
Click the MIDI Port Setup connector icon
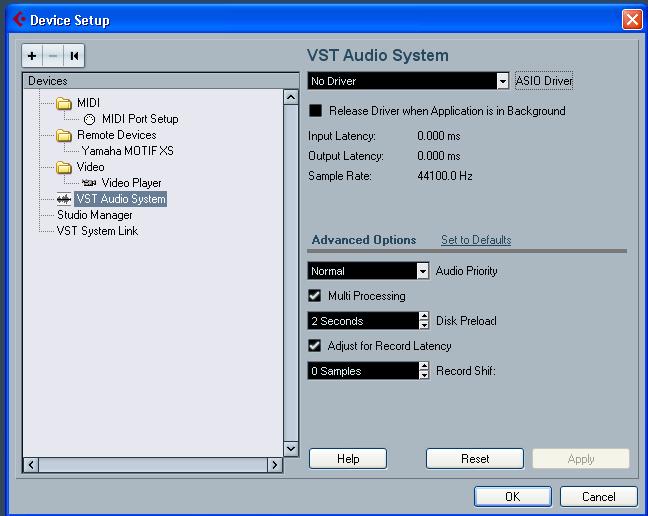point(89,119)
